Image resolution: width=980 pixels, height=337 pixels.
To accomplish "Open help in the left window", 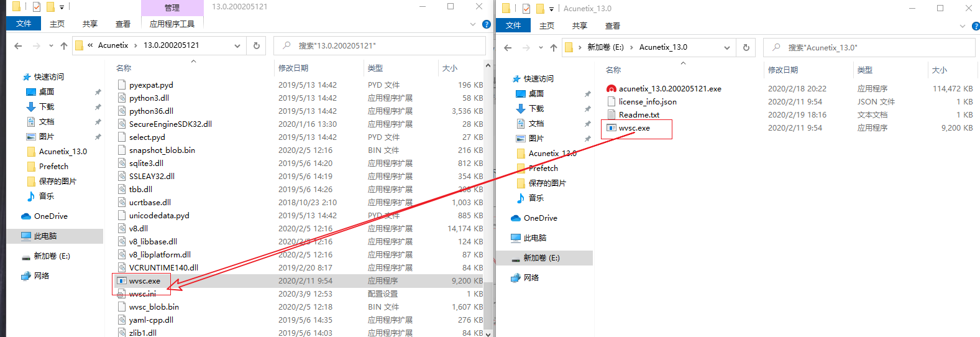I will pos(487,24).
